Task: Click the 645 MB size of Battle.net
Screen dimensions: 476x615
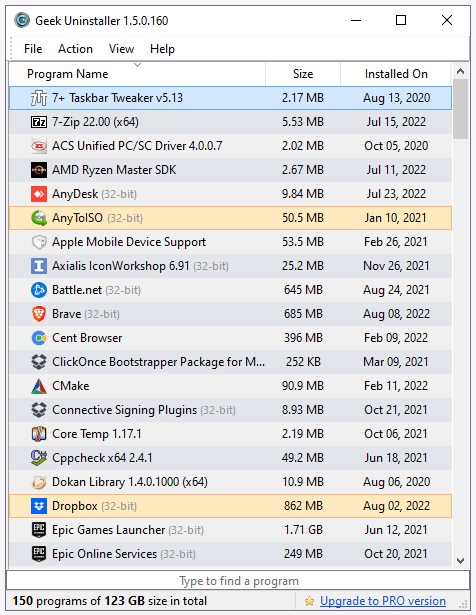Action: pyautogui.click(x=303, y=290)
